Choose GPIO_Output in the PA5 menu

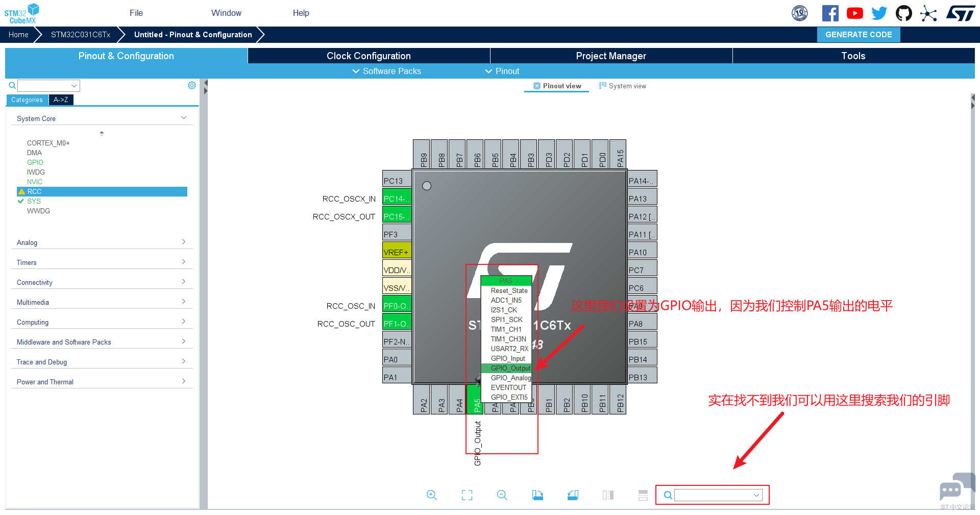click(506, 368)
